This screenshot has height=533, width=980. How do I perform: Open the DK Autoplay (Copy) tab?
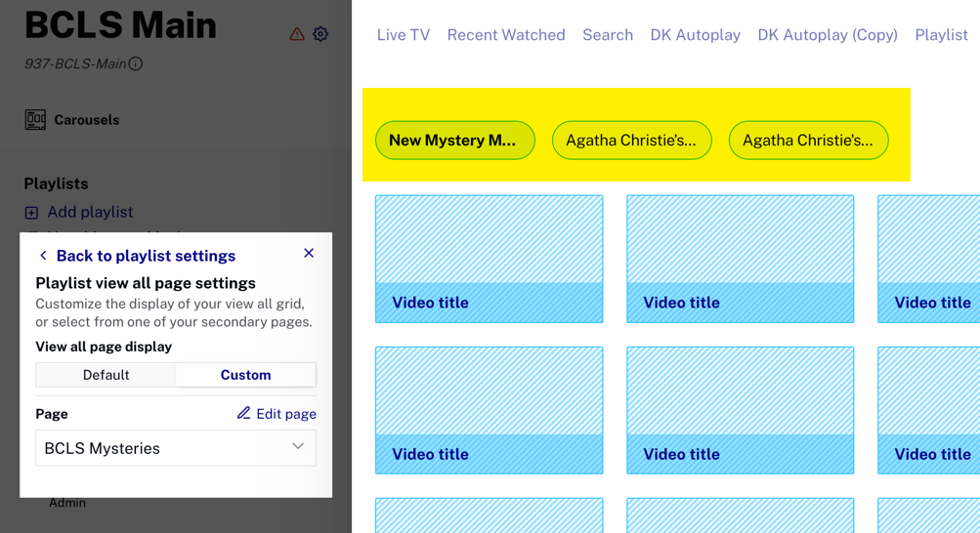tap(828, 35)
